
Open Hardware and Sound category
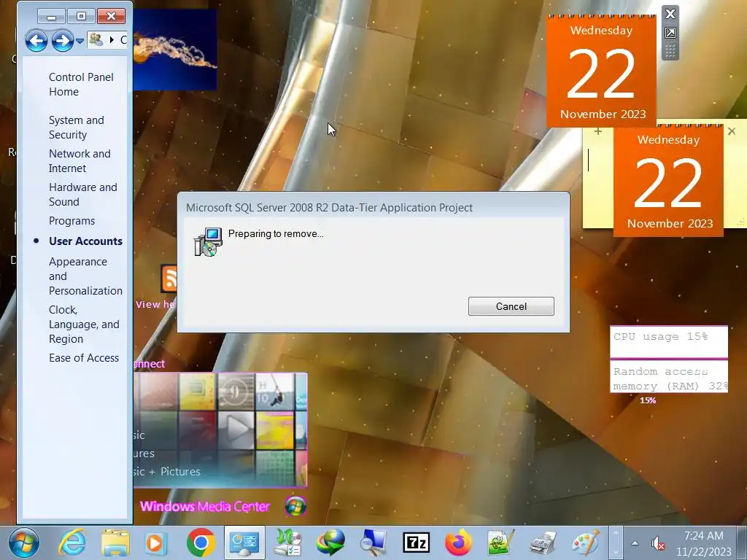(83, 194)
